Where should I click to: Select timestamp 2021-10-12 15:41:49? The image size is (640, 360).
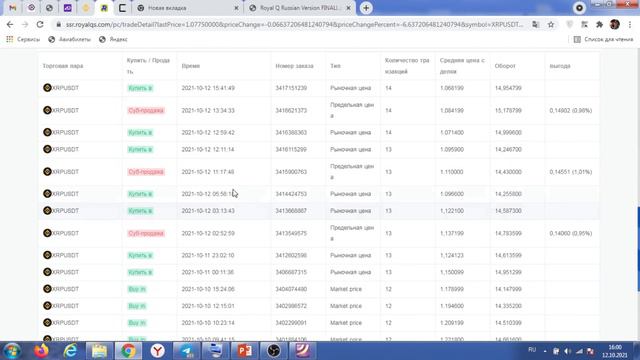coord(208,88)
